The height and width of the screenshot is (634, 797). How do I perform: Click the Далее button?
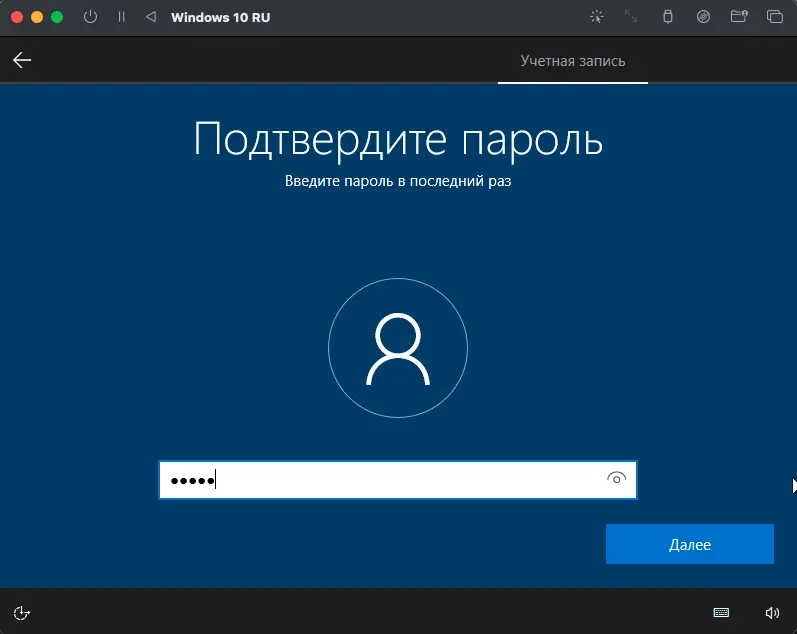(690, 544)
